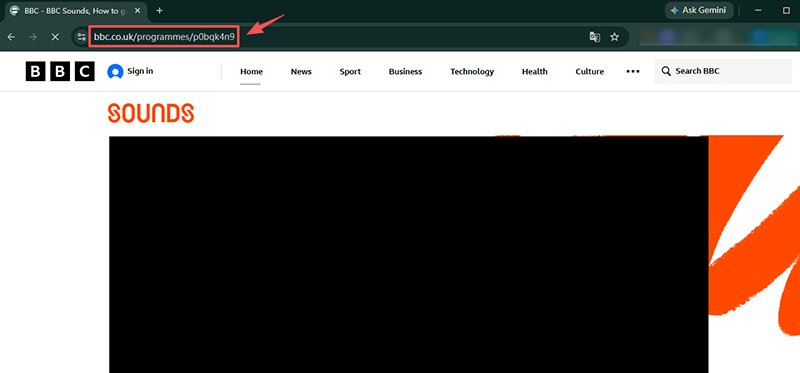Stop page loading with X button
800x373 pixels.
[x=55, y=37]
